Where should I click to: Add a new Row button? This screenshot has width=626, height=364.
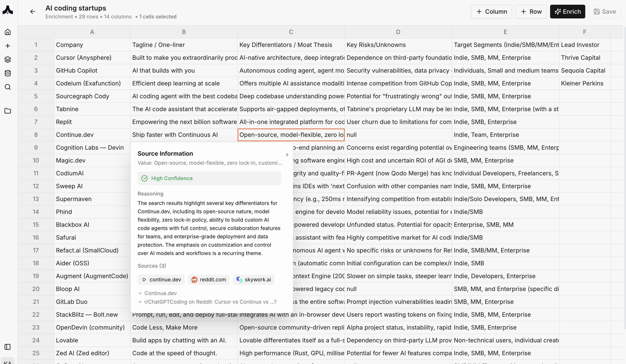point(531,12)
